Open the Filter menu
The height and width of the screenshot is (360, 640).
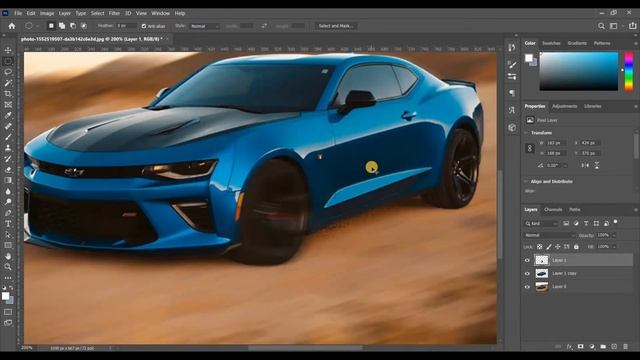tap(114, 13)
